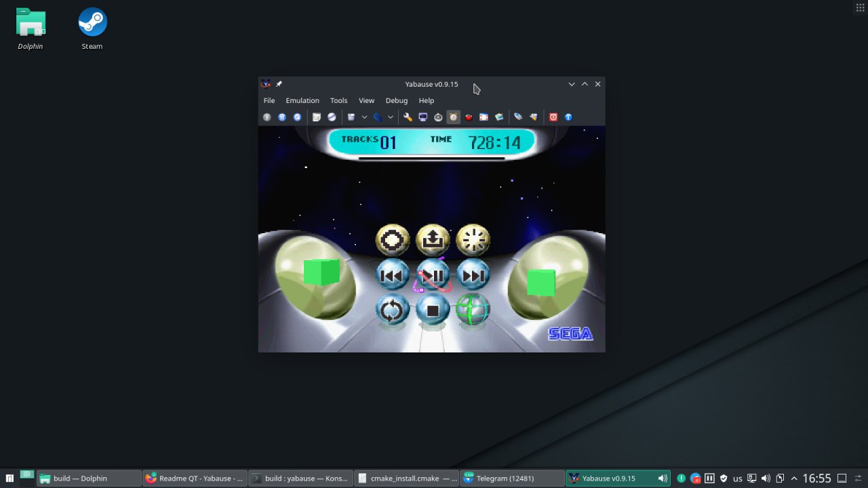Open the Emulation menu
Viewport: 868px width, 488px height.
tap(302, 100)
